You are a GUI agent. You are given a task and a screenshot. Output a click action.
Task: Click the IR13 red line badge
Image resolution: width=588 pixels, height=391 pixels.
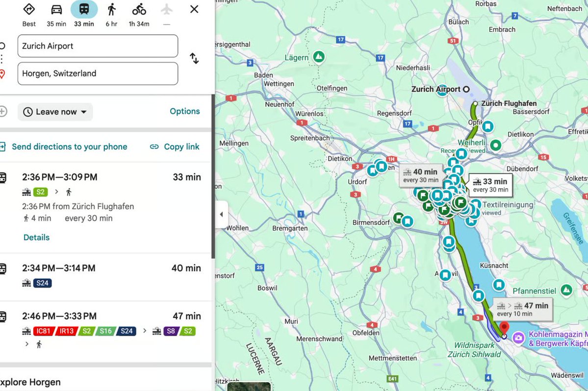point(67,331)
